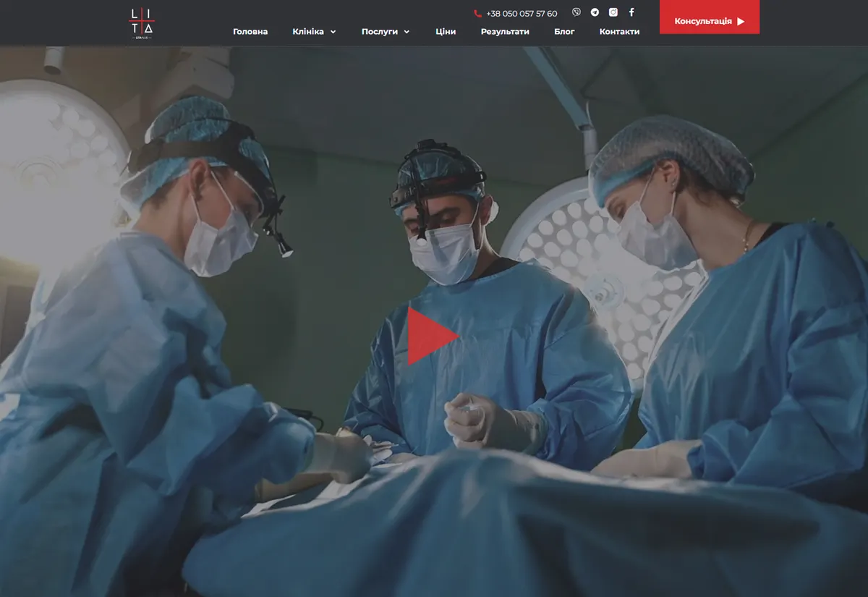This screenshot has width=868, height=597.
Task: Open the Viber contact icon
Action: coord(576,12)
